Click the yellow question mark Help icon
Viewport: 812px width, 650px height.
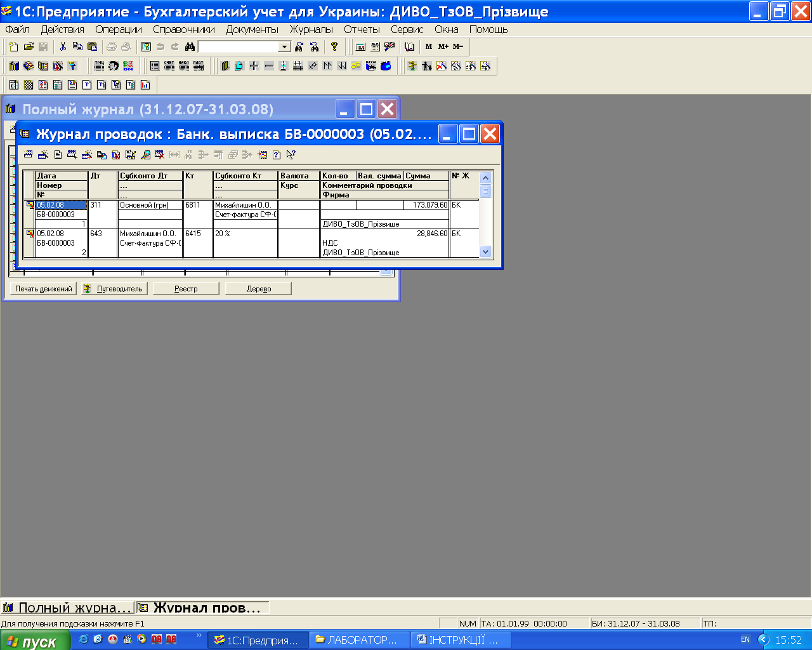point(334,47)
